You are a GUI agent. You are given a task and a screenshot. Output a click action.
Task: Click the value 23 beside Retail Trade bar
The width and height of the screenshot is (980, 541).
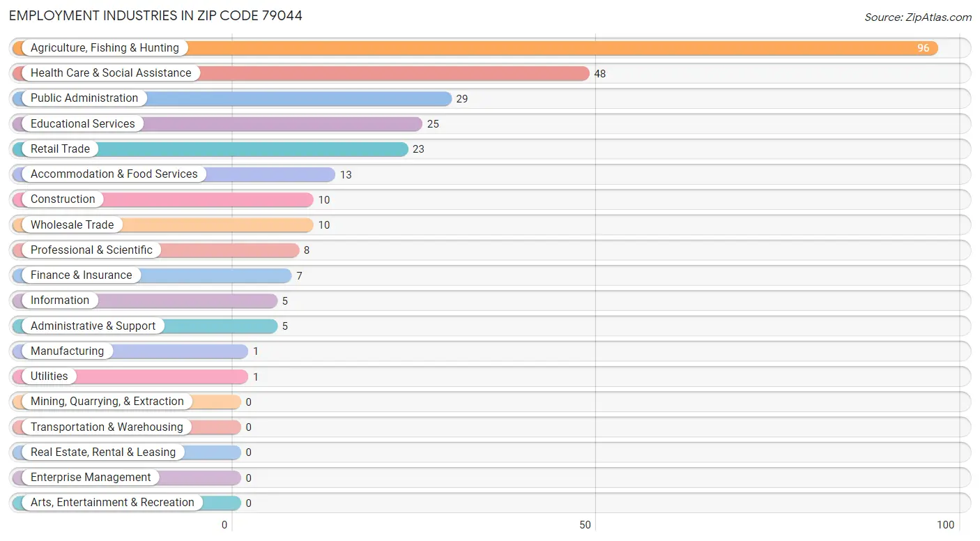point(418,149)
